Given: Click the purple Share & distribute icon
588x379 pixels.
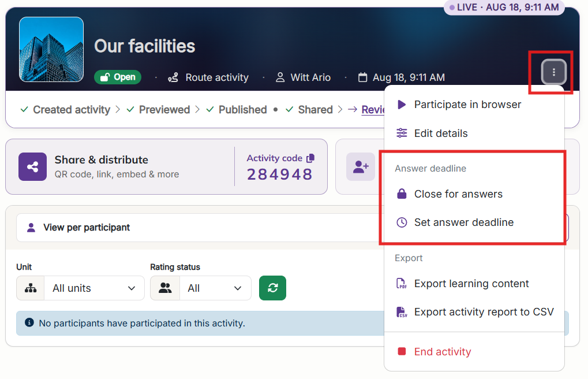Looking at the screenshot, I should (x=33, y=167).
